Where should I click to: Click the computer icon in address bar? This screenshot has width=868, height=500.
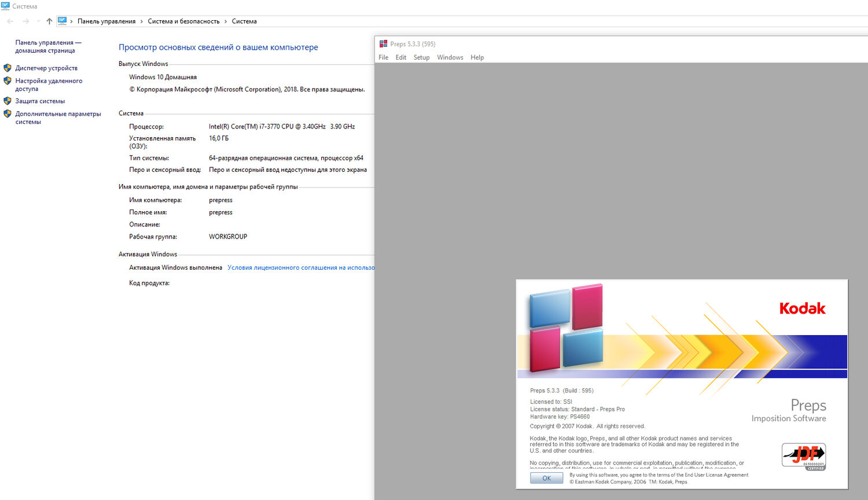[62, 21]
